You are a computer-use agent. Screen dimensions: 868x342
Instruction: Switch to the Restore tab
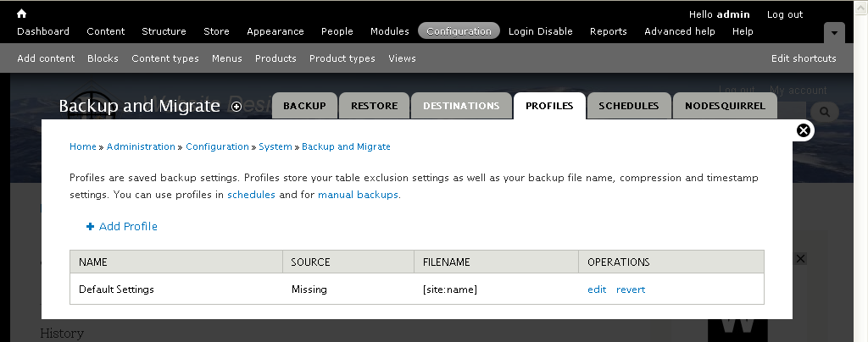(x=374, y=106)
